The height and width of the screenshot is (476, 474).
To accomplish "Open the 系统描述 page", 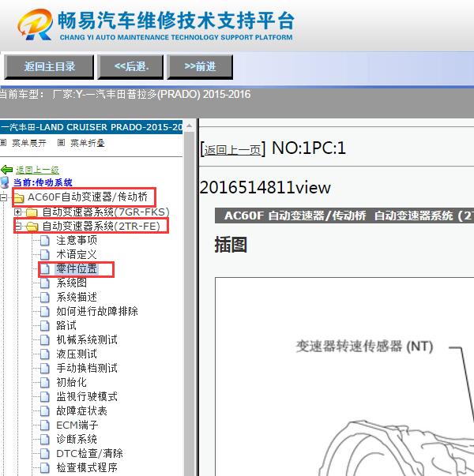I will [x=77, y=297].
